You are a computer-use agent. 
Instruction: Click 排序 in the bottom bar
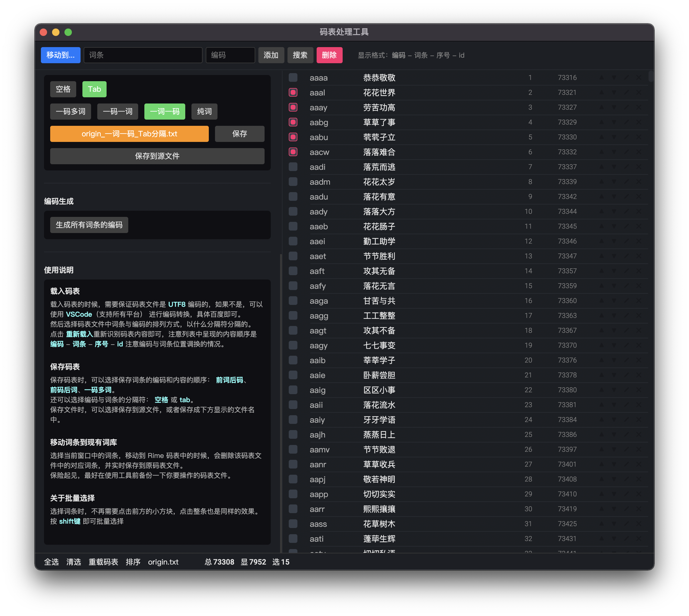pyautogui.click(x=133, y=562)
